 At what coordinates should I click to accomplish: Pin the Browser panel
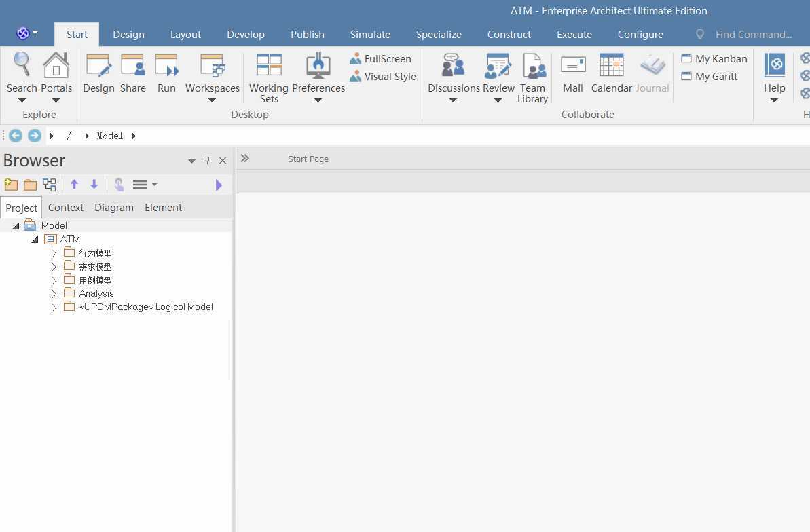(x=207, y=161)
